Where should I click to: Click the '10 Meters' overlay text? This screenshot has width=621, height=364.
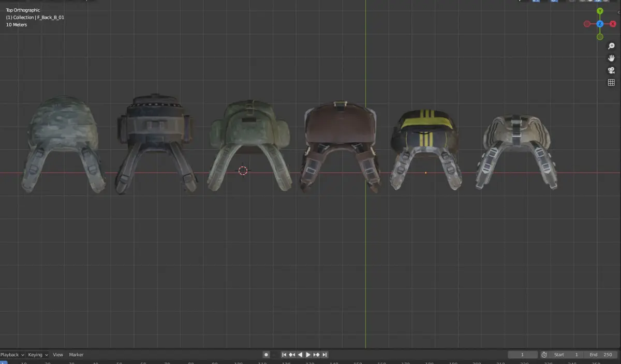click(17, 25)
